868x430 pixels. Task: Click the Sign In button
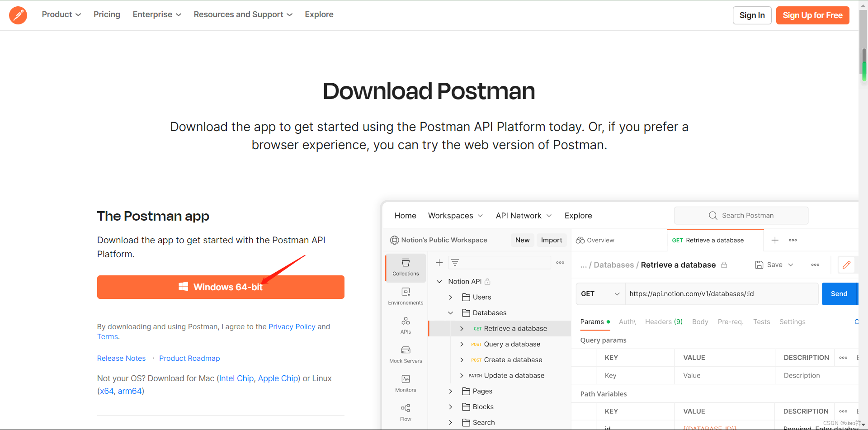coord(752,15)
